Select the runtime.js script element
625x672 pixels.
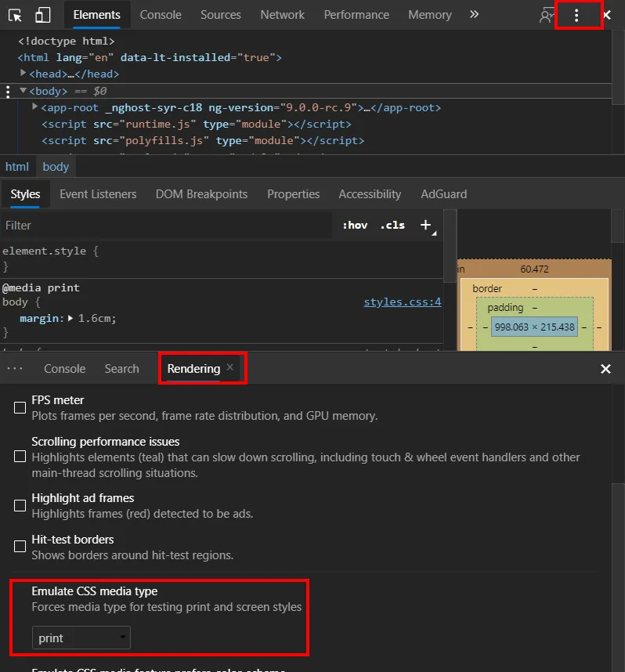pyautogui.click(x=197, y=125)
